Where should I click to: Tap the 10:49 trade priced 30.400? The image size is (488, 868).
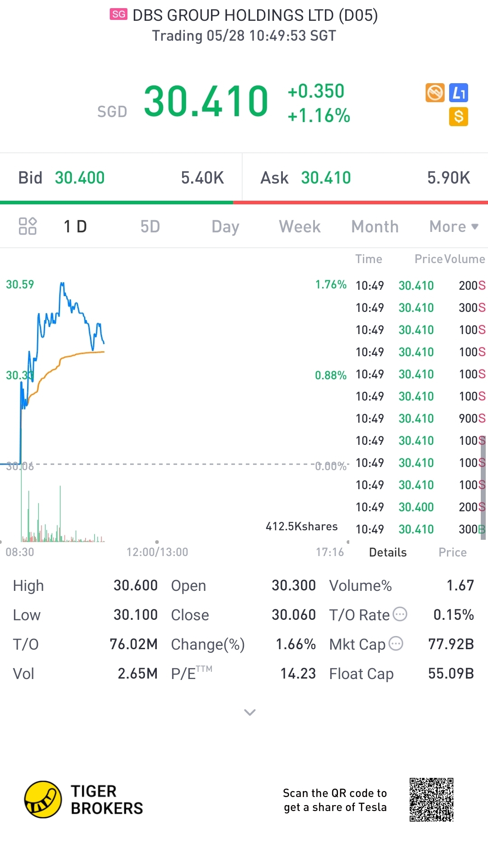tap(420, 507)
